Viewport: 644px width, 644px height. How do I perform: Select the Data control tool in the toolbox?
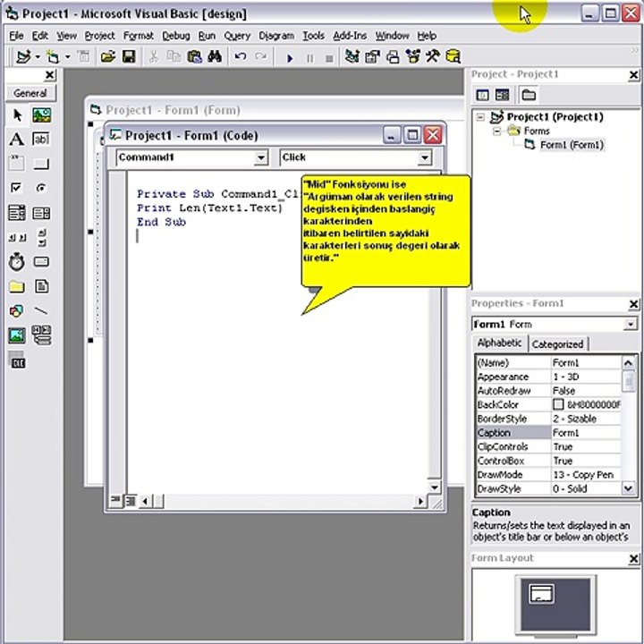(41, 335)
